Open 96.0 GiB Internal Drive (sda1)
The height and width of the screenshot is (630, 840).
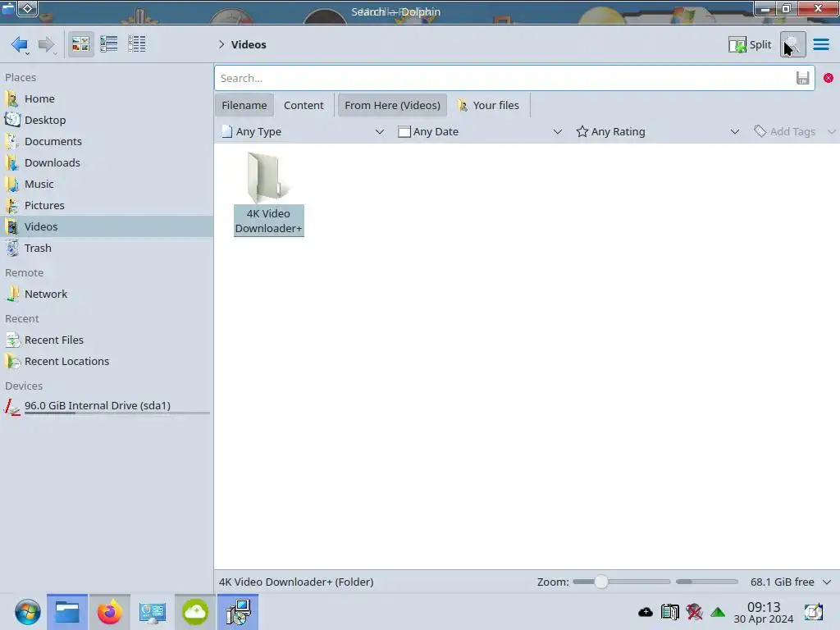107,407
